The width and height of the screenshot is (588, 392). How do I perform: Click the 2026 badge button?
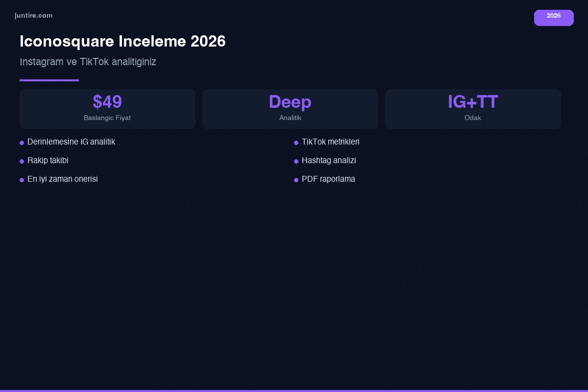554,18
